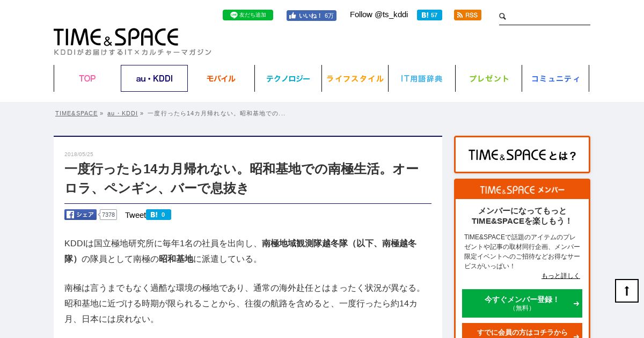Open the ライフスタイル navigation tab
Screen dimensions: 644x338
point(355,78)
